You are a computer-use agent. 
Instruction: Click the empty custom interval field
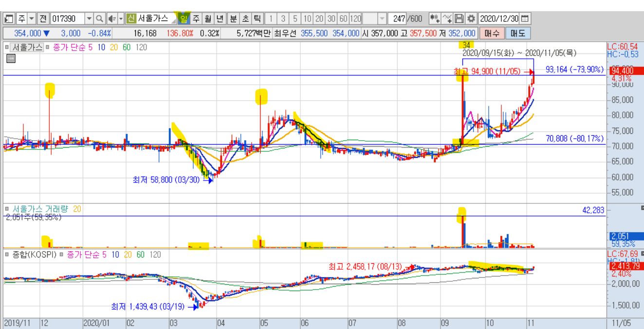[370, 18]
